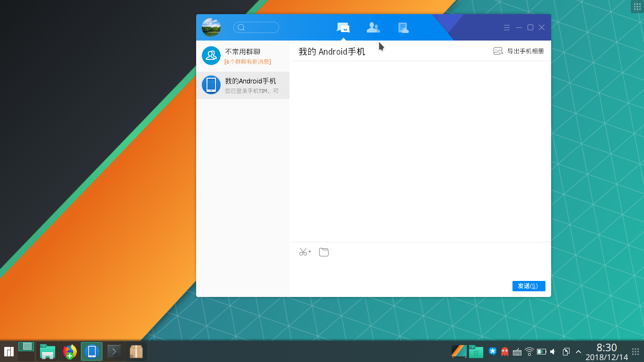Check the battery charging indicator in tray
Screen dimensions: 644x362
click(541, 351)
